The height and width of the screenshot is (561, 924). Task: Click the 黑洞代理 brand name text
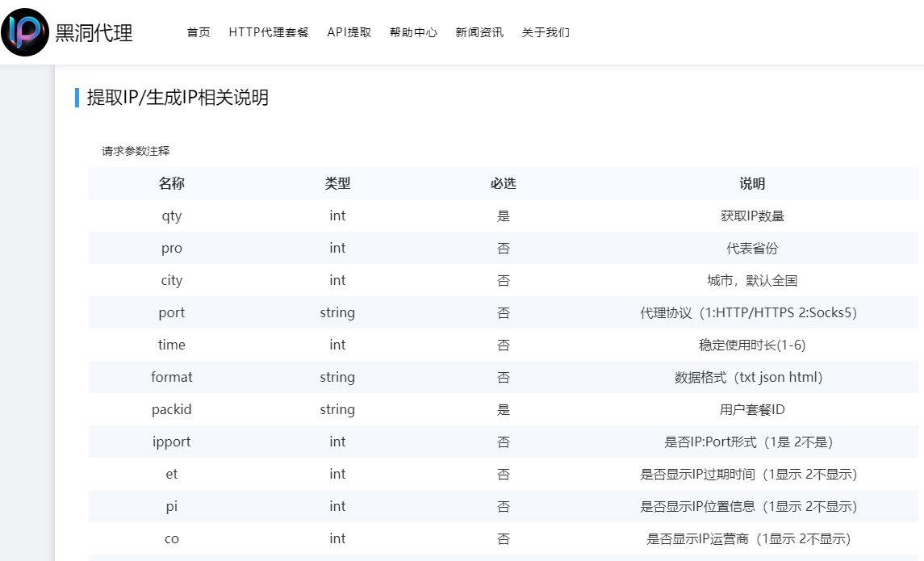[94, 33]
